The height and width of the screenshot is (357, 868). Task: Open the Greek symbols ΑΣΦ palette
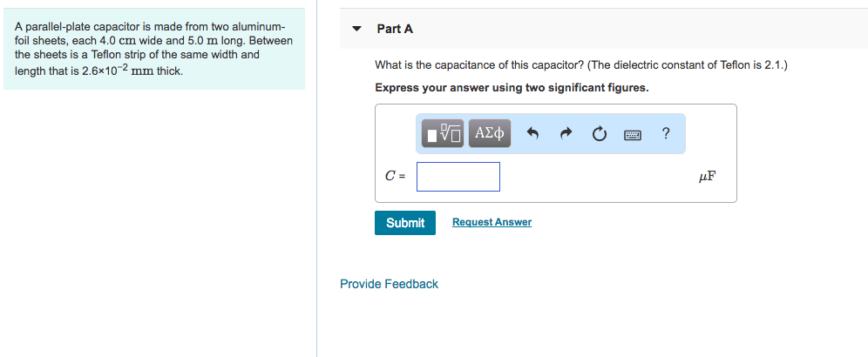tap(490, 133)
